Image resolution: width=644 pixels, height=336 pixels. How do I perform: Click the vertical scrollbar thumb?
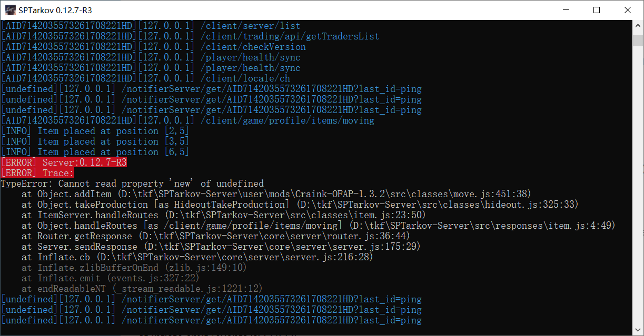638,41
